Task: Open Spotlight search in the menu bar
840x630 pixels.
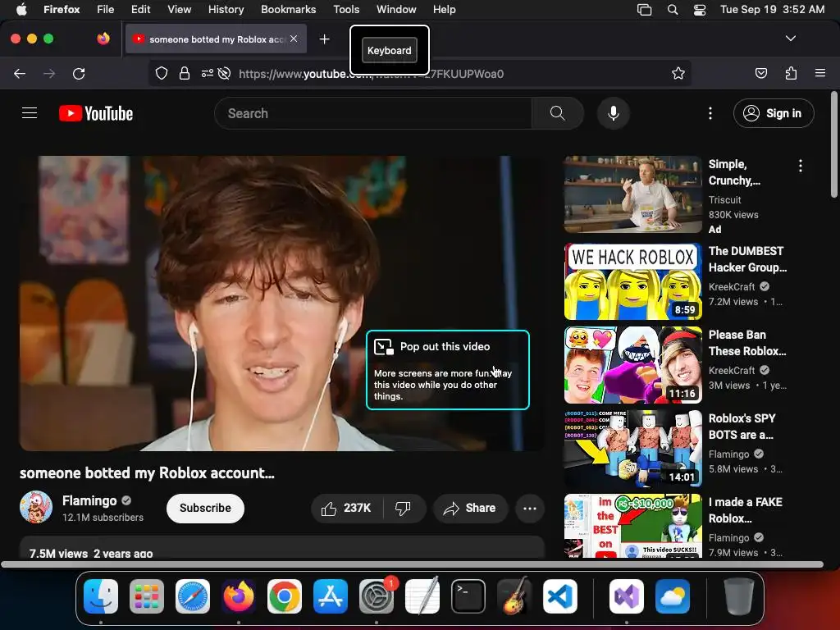Action: coord(673,10)
